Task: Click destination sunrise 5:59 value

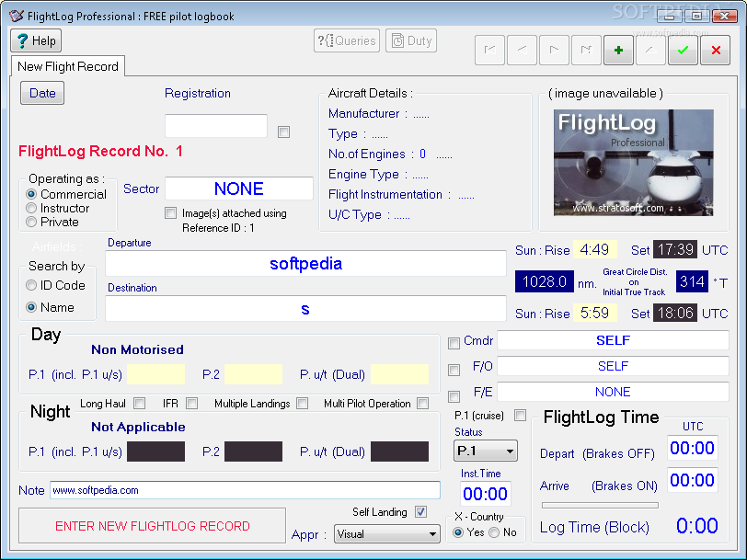Action: coord(594,313)
